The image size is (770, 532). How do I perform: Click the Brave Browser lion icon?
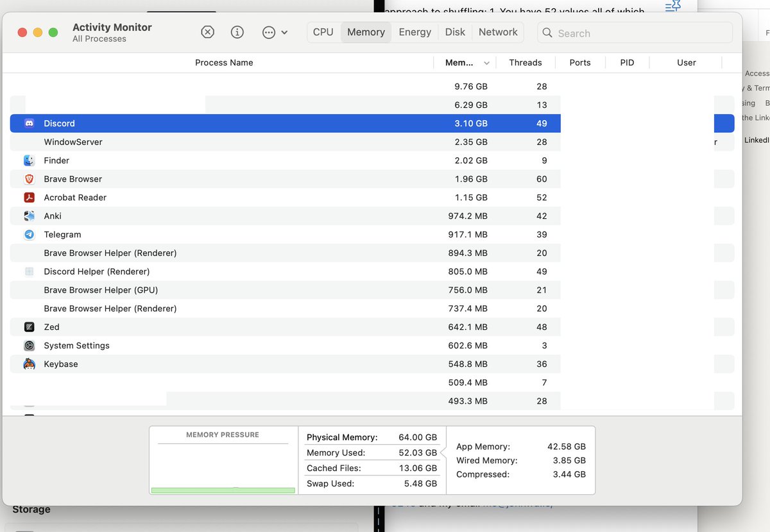point(29,179)
